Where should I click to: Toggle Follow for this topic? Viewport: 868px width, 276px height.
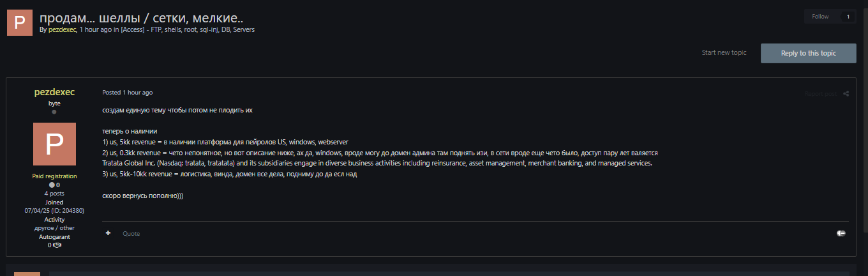820,17
